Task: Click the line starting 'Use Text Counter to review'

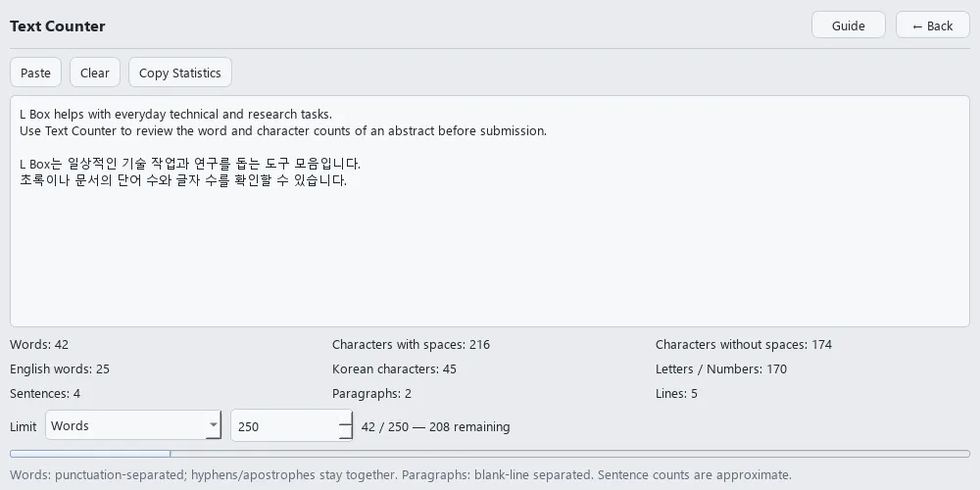Action: pyautogui.click(x=283, y=130)
